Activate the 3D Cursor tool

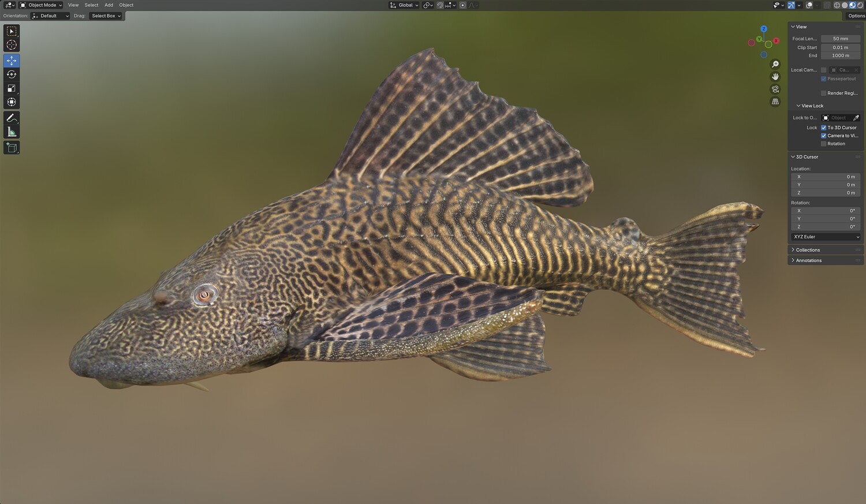pyautogui.click(x=12, y=45)
